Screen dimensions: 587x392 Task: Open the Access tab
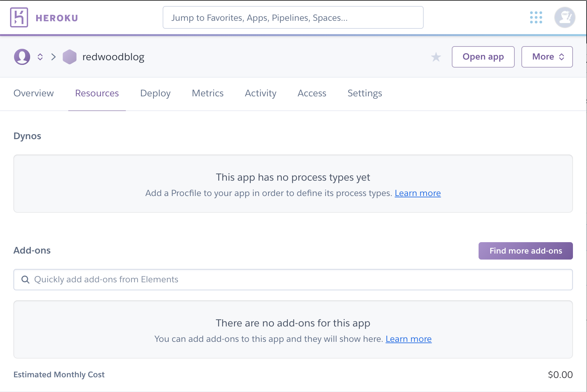pos(312,93)
